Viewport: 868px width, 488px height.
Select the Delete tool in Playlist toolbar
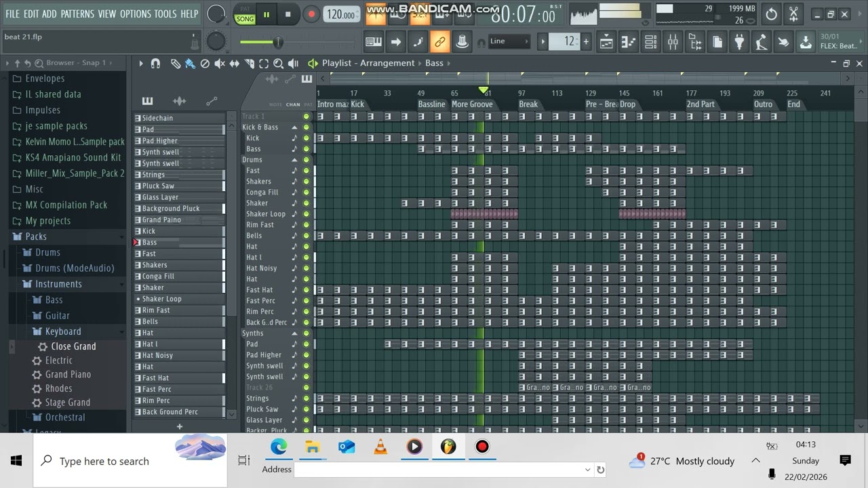(x=205, y=63)
